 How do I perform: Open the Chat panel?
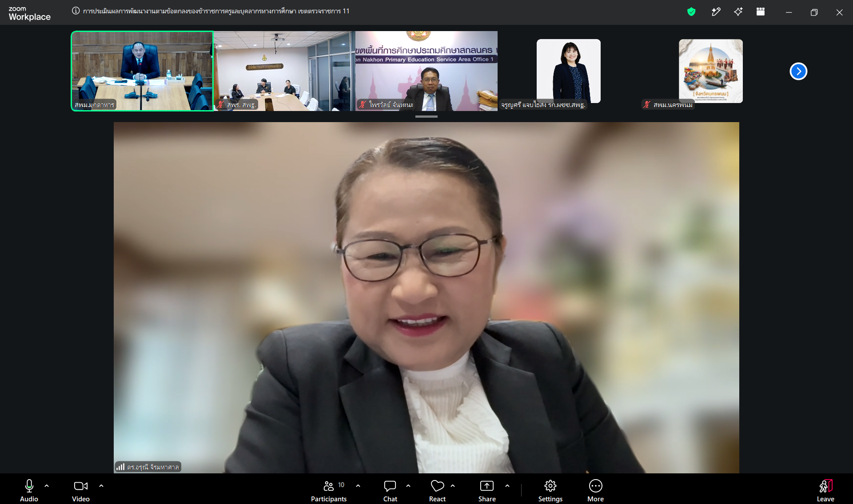click(390, 491)
